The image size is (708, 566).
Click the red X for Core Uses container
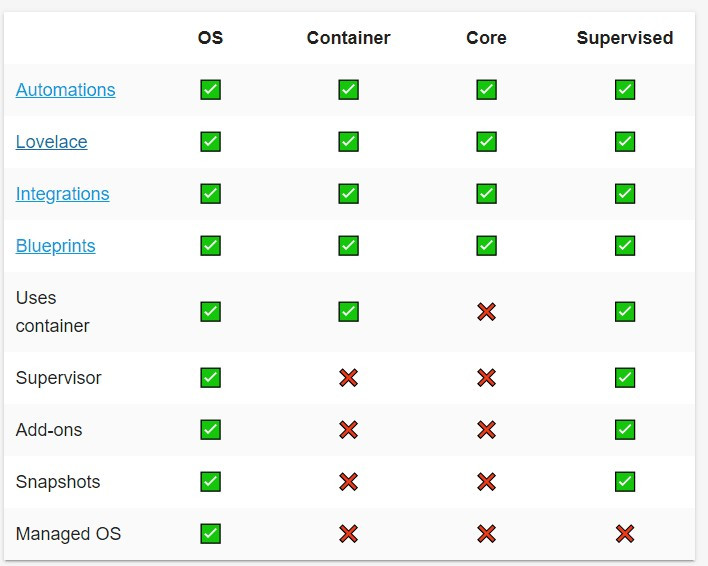[x=486, y=312]
